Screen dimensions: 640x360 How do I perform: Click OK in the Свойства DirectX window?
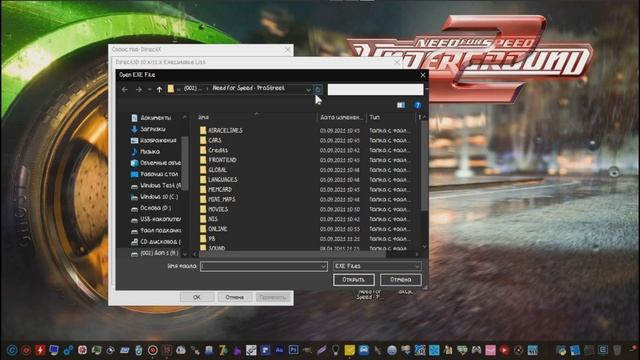coord(197,297)
